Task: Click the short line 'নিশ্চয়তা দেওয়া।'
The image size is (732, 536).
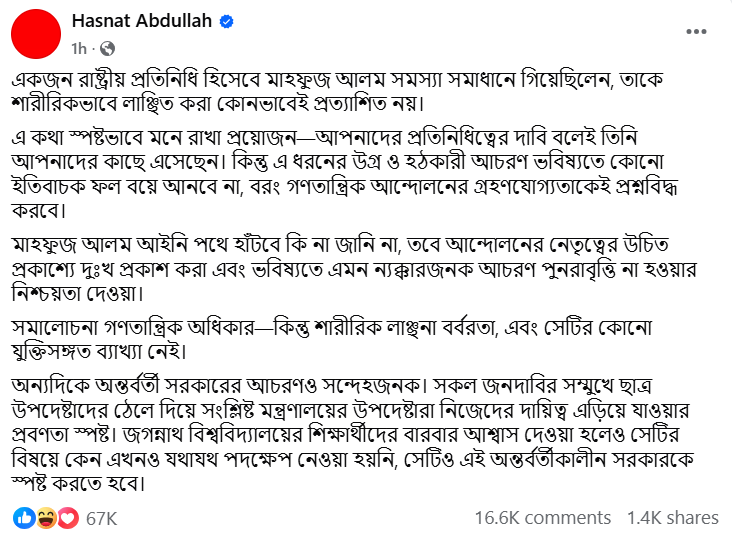Action: (77, 294)
